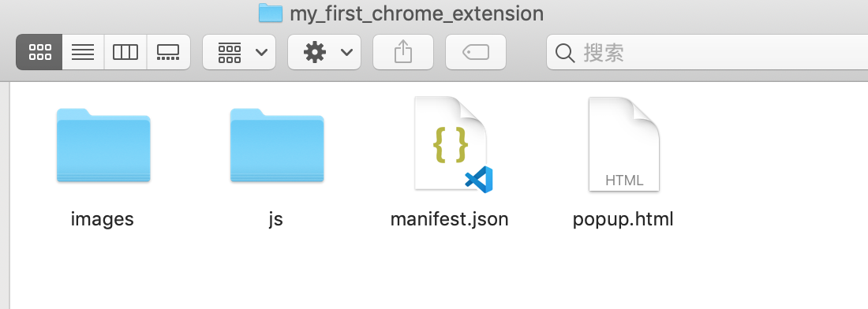
Task: Open the item grouping dropdown
Action: pyautogui.click(x=239, y=52)
